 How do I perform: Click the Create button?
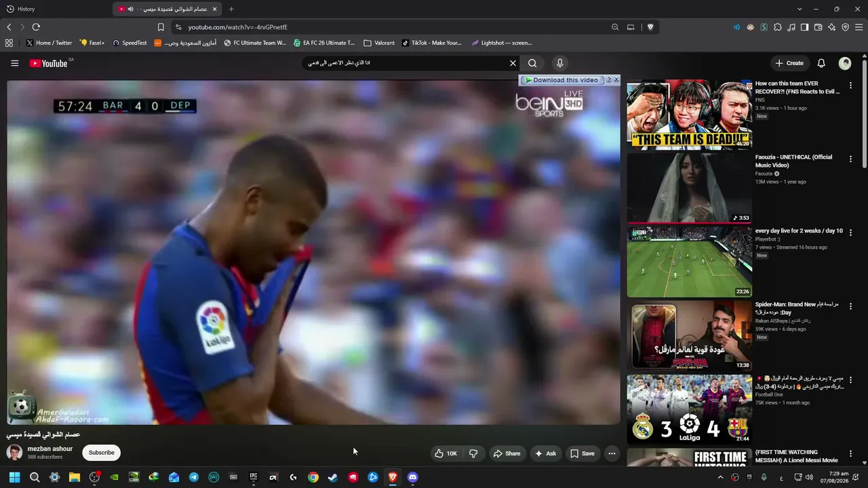pyautogui.click(x=789, y=63)
